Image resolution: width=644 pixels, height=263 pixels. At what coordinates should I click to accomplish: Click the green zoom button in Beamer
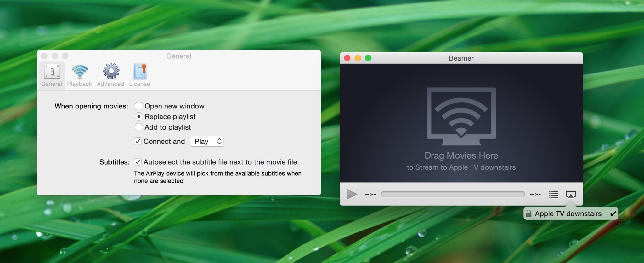point(368,58)
